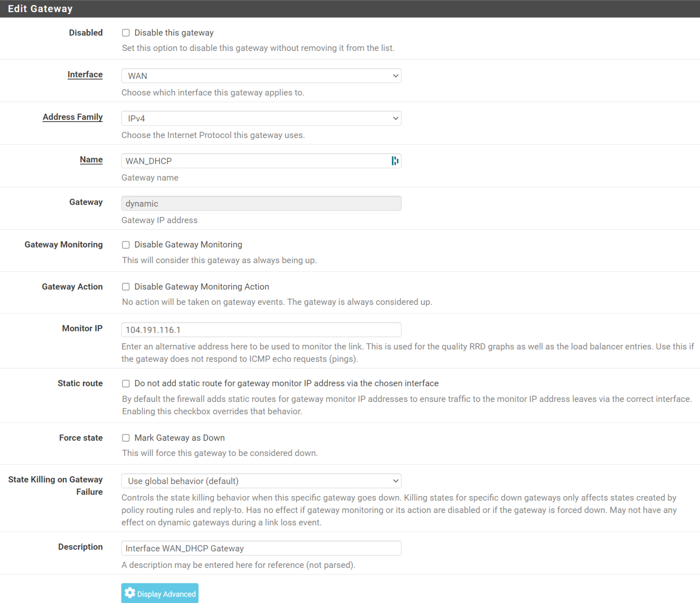
Task: Click 'Choose which interface this gateway applies to' text
Action: point(213,92)
